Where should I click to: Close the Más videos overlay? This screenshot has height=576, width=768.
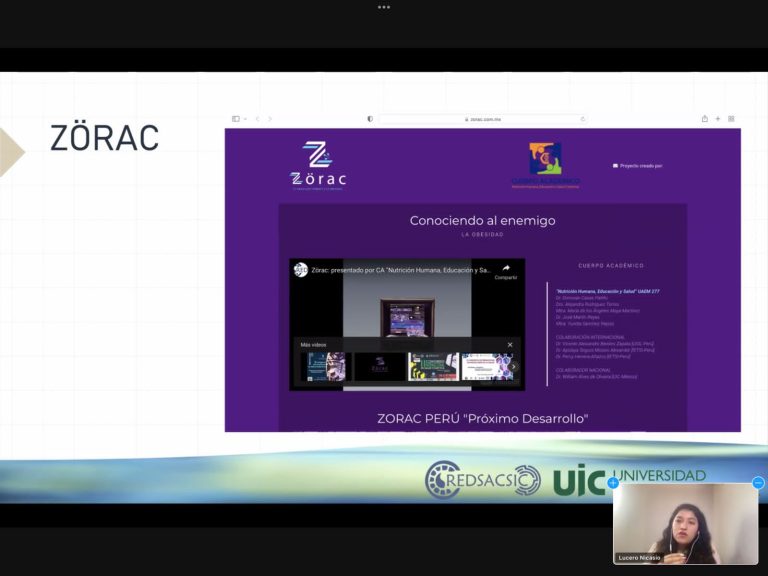(x=509, y=345)
